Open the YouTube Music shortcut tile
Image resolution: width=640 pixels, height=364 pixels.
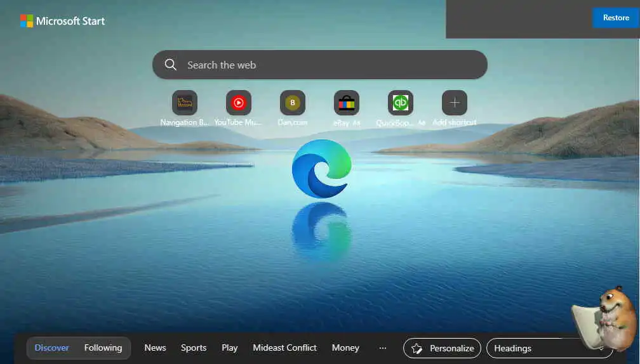238,103
